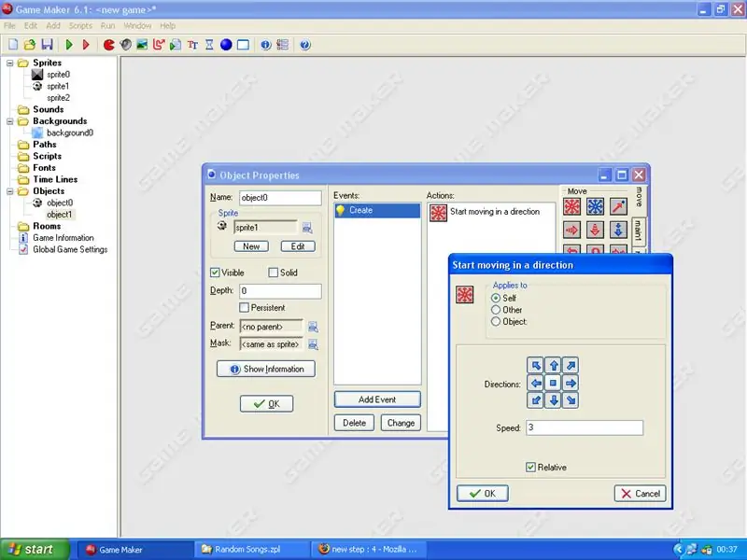747x560 pixels.
Task: Open the Scripts menu
Action: point(80,26)
